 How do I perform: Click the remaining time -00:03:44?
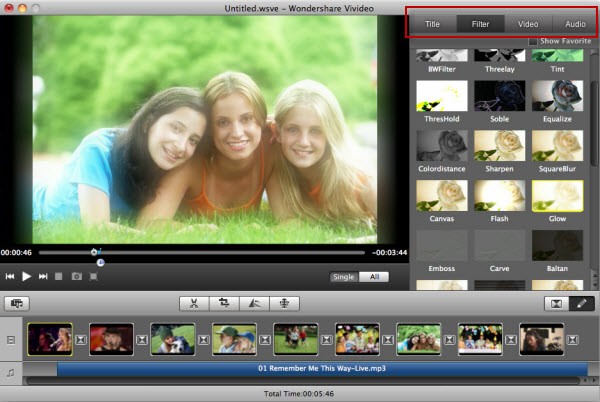click(x=390, y=252)
